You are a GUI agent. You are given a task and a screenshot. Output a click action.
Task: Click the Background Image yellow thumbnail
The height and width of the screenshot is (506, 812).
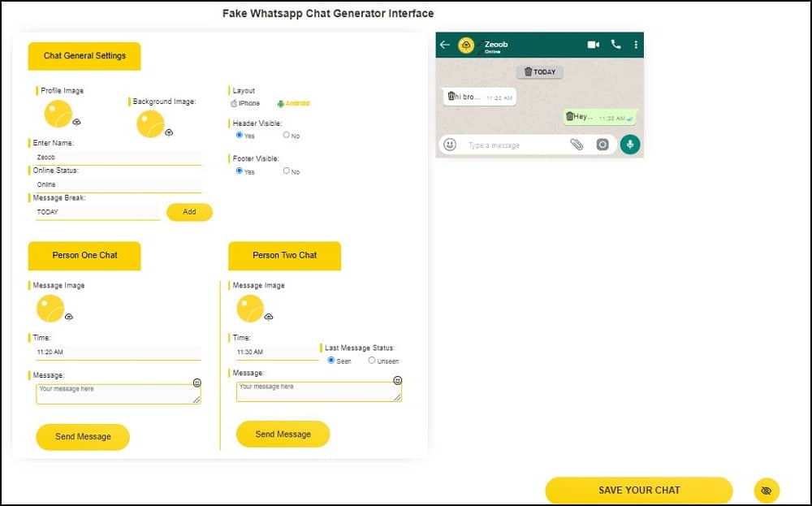coord(150,124)
